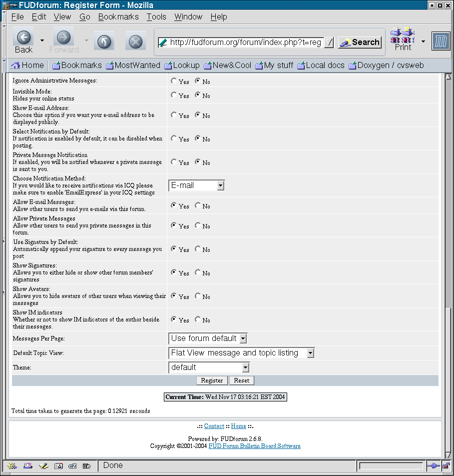Click the scrollbar down arrow
The image size is (454, 476).
(x=448, y=455)
